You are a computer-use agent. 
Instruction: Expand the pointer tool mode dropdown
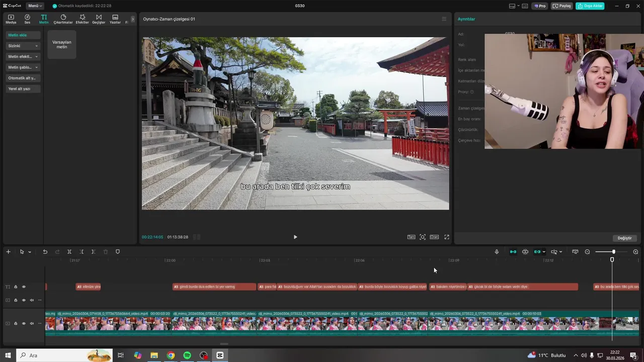point(30,252)
